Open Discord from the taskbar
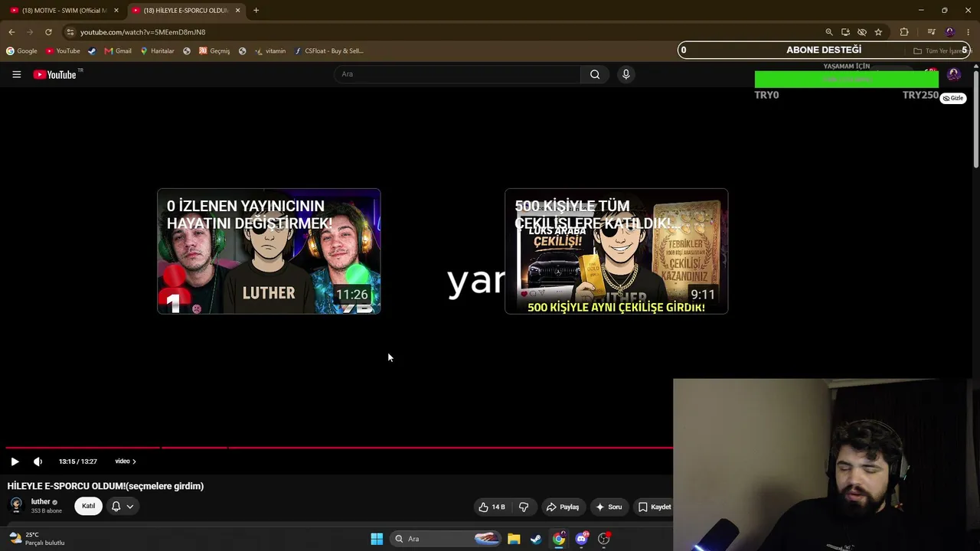This screenshot has height=551, width=980. [581, 539]
